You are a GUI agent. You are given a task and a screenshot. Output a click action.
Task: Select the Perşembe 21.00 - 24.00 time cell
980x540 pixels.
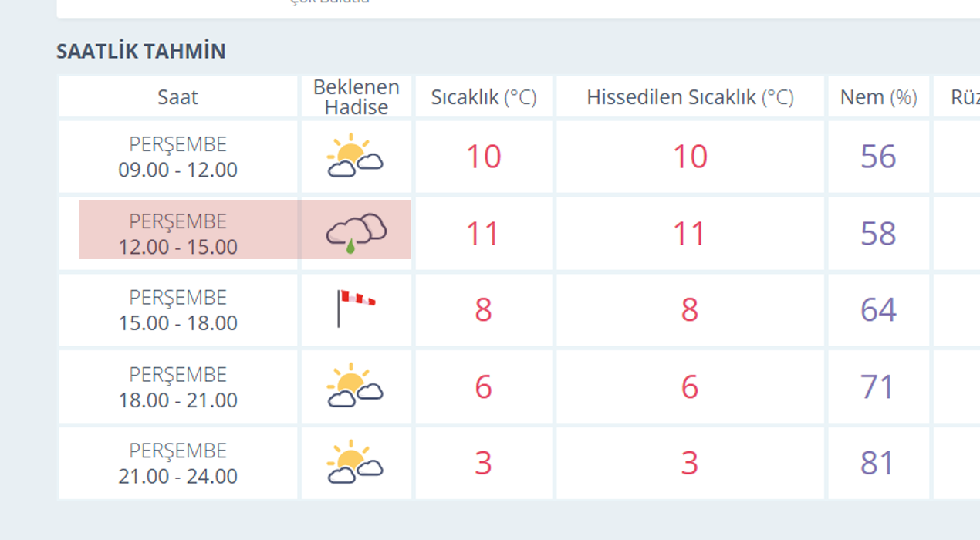[x=177, y=464]
